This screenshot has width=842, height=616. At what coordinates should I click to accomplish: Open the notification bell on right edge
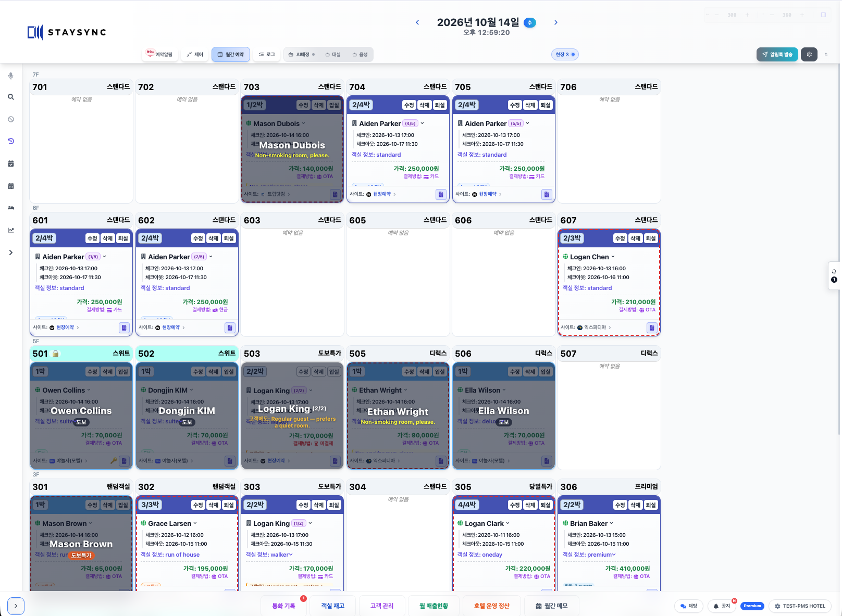pos(834,272)
